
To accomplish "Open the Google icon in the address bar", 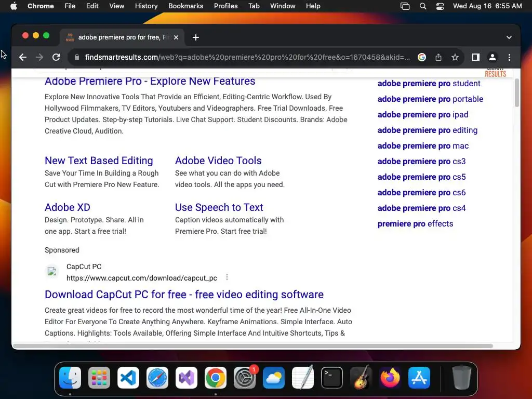I will [x=422, y=57].
